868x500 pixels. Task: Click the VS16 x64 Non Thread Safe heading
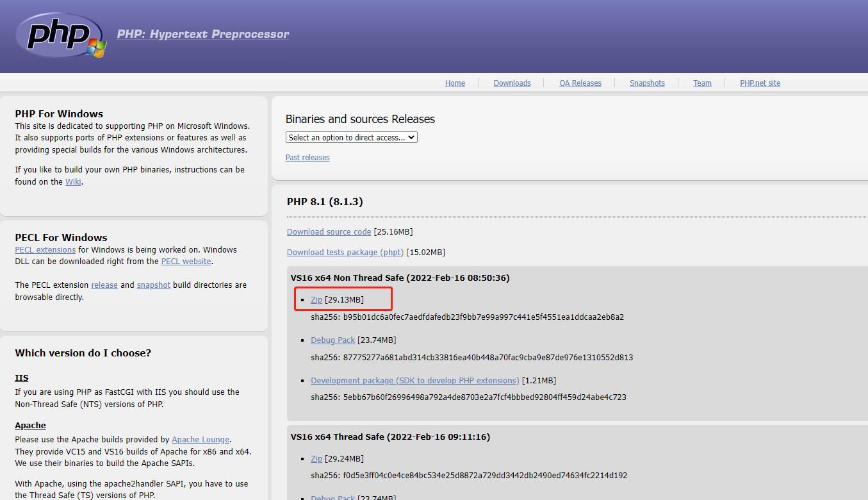(400, 278)
